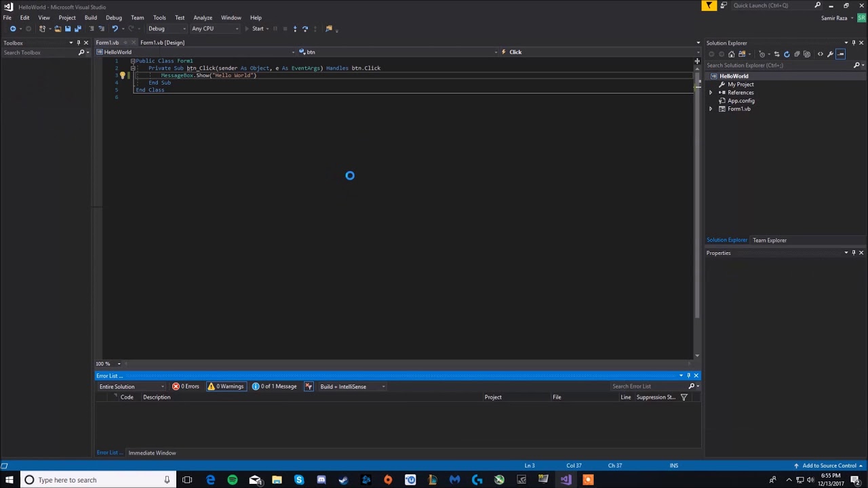
Task: Open the Entire Solution scope dropdown
Action: (x=132, y=386)
